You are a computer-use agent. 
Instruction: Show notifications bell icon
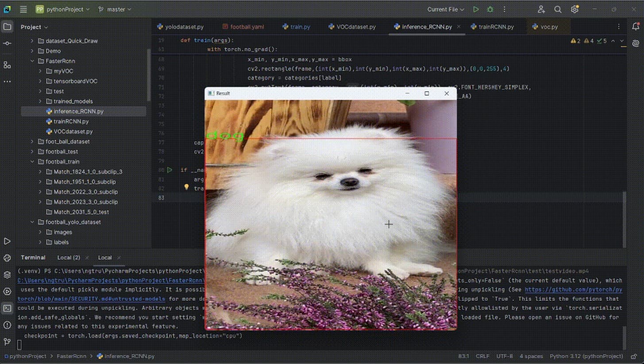636,27
